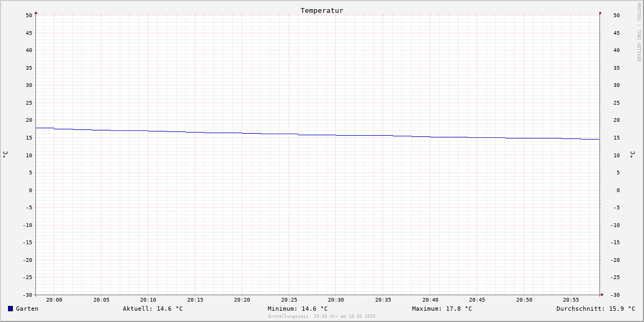Click the right-hand °C axis unit label
Viewport: 644px width, 322px height.
[632, 154]
